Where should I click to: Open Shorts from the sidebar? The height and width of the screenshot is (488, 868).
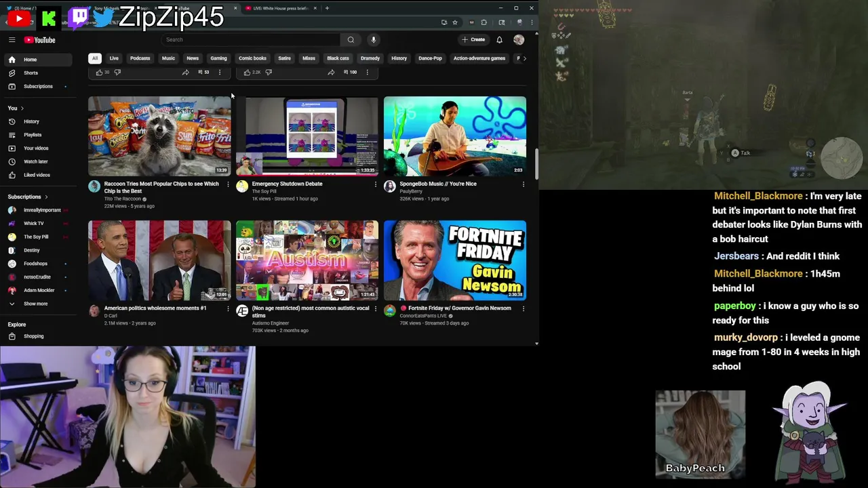(39, 73)
